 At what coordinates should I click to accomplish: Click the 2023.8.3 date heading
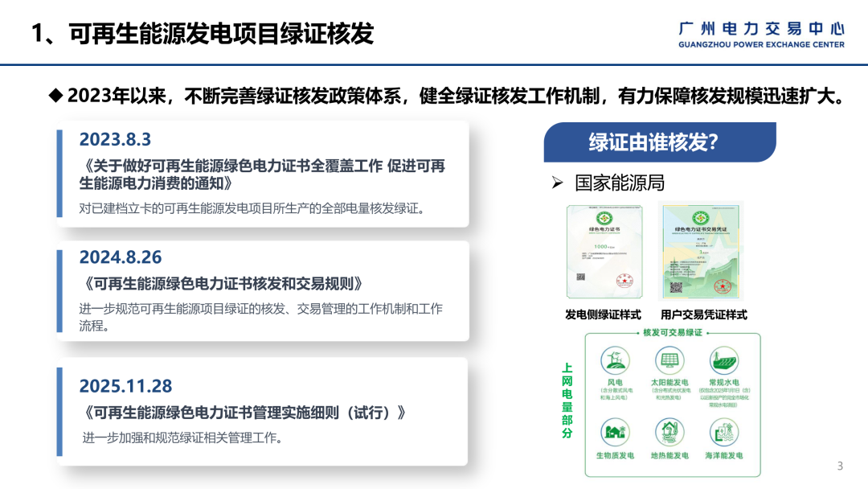[x=115, y=139]
